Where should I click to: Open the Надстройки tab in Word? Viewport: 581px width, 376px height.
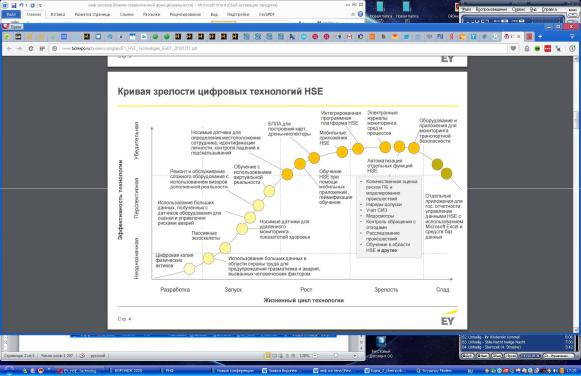pyautogui.click(x=238, y=14)
